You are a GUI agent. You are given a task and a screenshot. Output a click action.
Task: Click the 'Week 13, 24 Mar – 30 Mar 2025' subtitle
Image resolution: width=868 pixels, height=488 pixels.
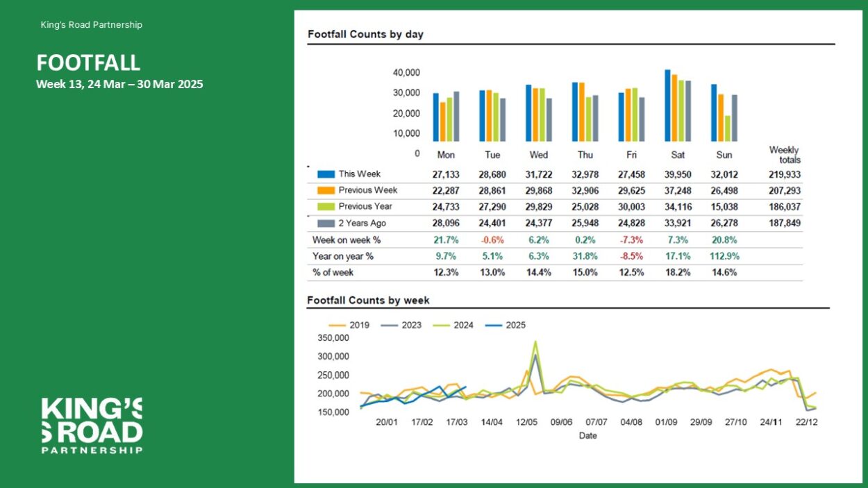pos(119,85)
